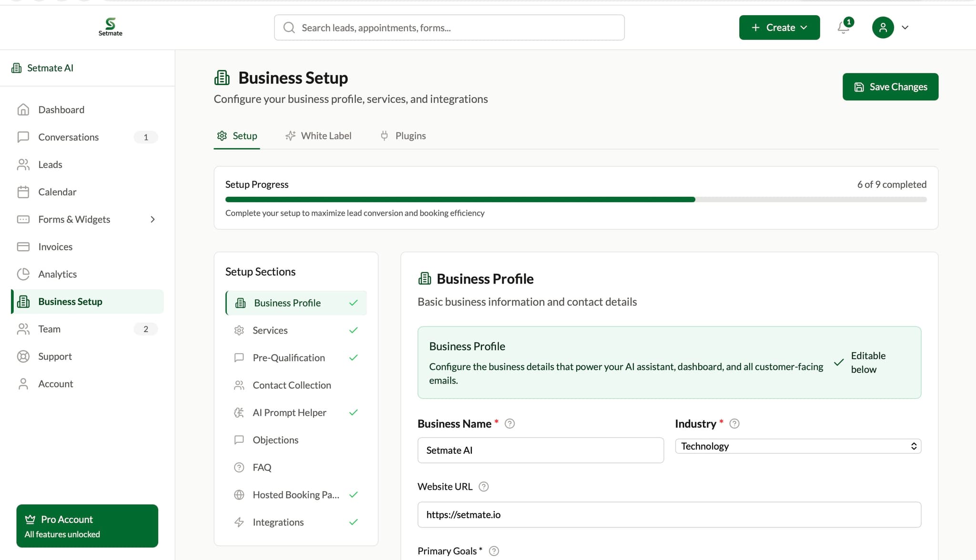Viewport: 976px width, 560px height.
Task: Open the Setmate AI home icon in sidebar
Action: 17,68
